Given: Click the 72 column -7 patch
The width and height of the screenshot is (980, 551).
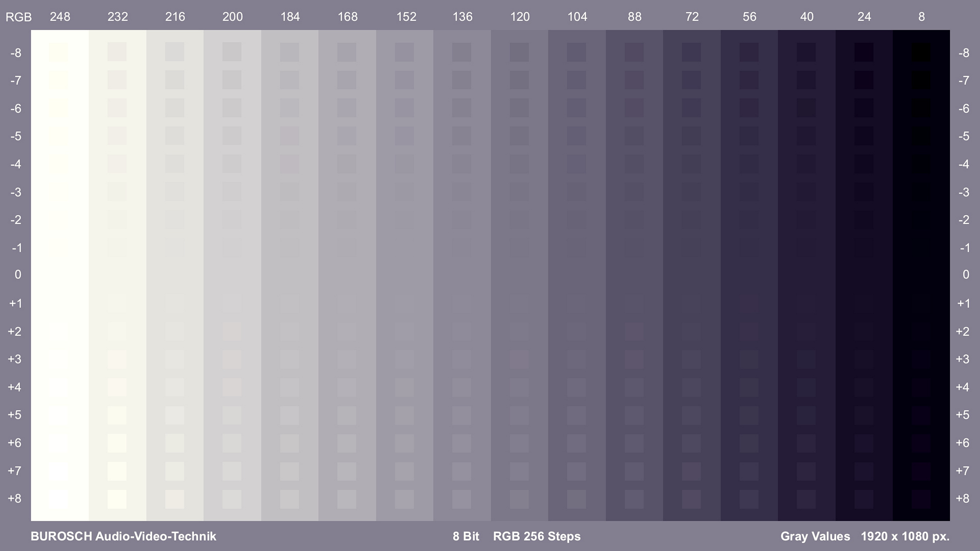Looking at the screenshot, I should click(x=691, y=80).
